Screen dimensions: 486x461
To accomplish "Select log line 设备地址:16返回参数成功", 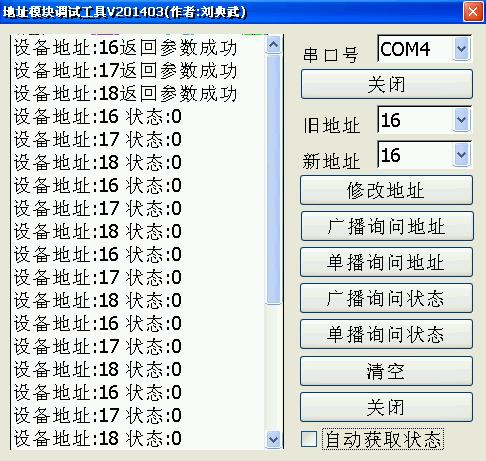I will 125,48.
